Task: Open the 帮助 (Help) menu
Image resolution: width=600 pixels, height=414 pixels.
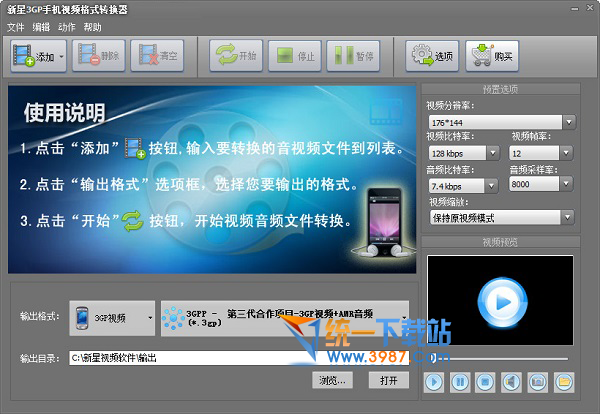Action: pos(92,27)
